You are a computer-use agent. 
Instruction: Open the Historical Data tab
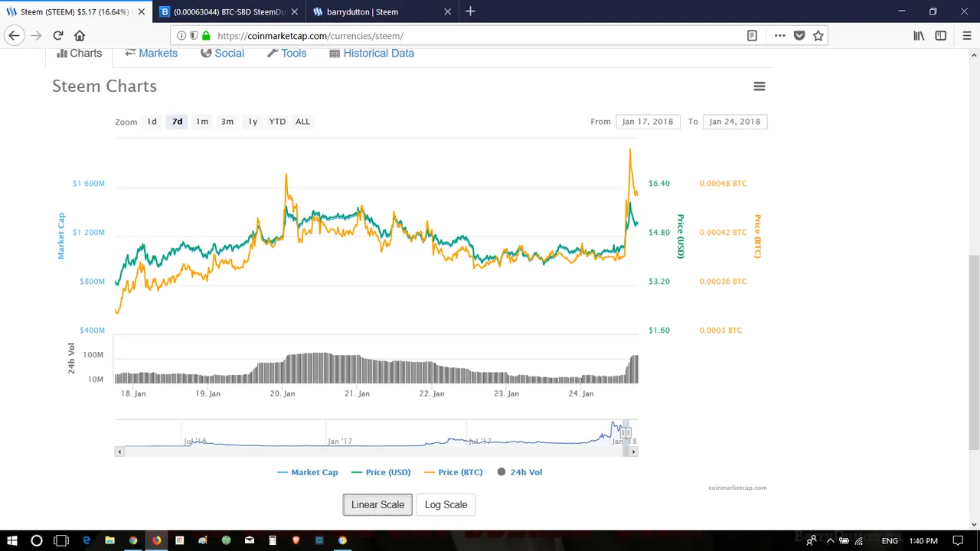click(371, 53)
